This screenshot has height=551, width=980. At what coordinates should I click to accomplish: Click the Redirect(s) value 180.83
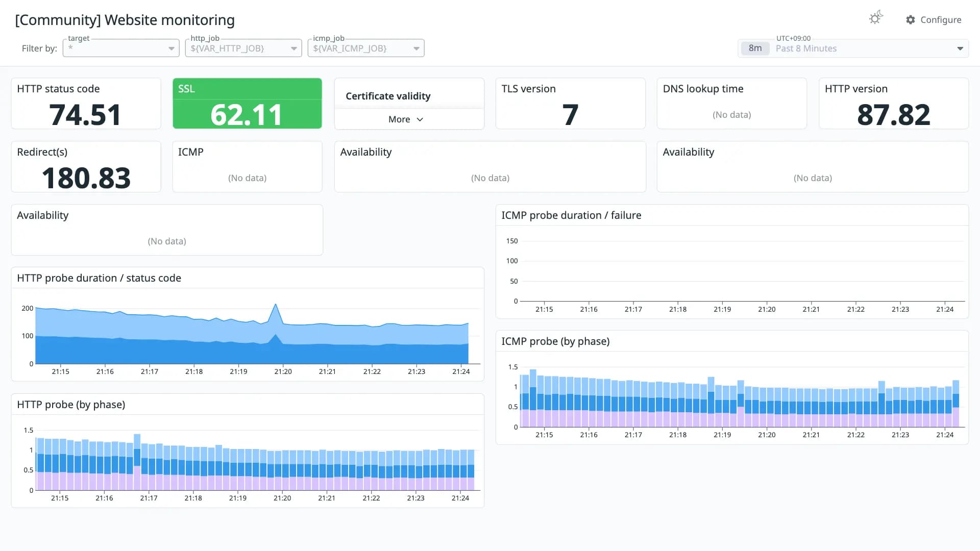(86, 178)
